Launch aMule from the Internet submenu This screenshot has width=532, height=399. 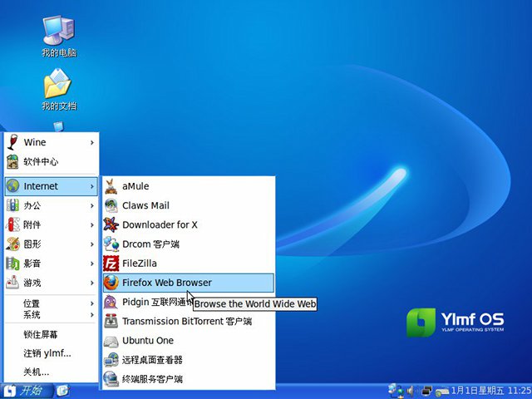coord(189,186)
